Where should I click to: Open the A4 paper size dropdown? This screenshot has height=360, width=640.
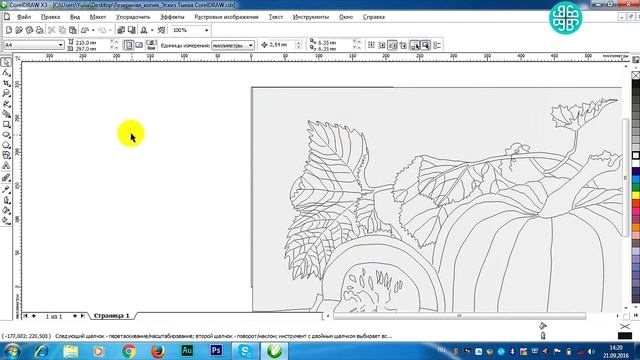tap(60, 45)
